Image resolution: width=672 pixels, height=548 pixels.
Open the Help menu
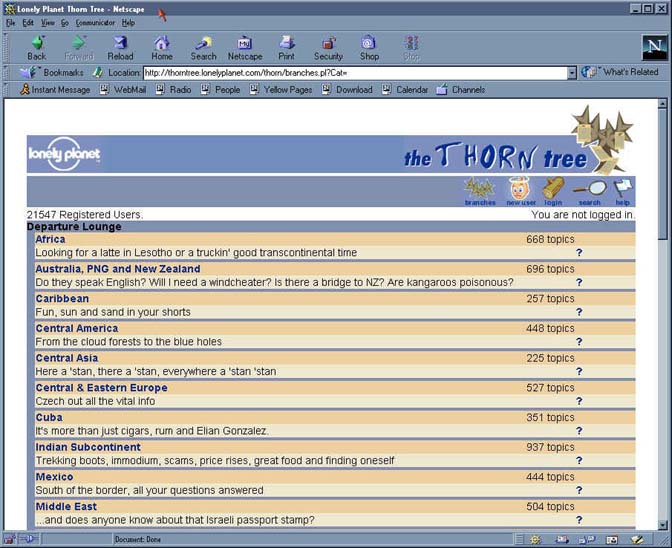[x=128, y=23]
